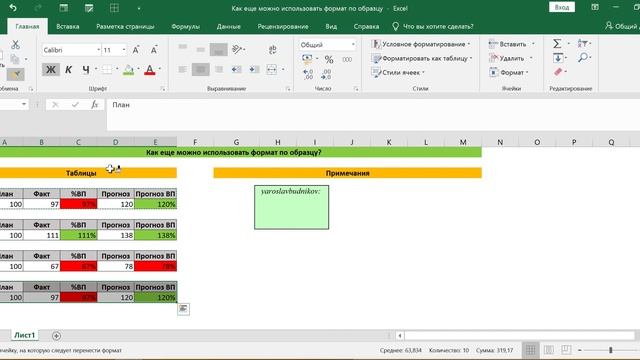
Task: Click the Clear eraser icon
Action: [558, 72]
